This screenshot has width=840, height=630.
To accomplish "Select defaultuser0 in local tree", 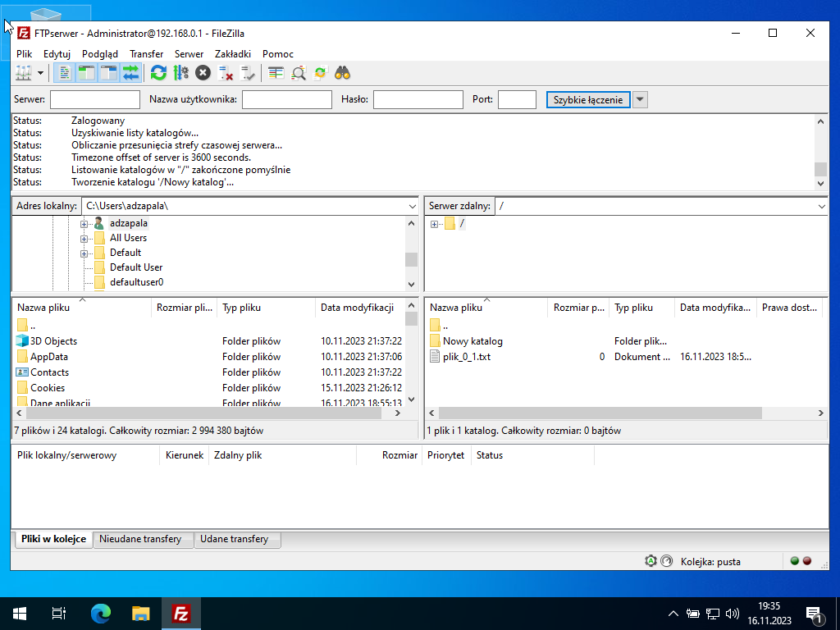I will point(137,282).
